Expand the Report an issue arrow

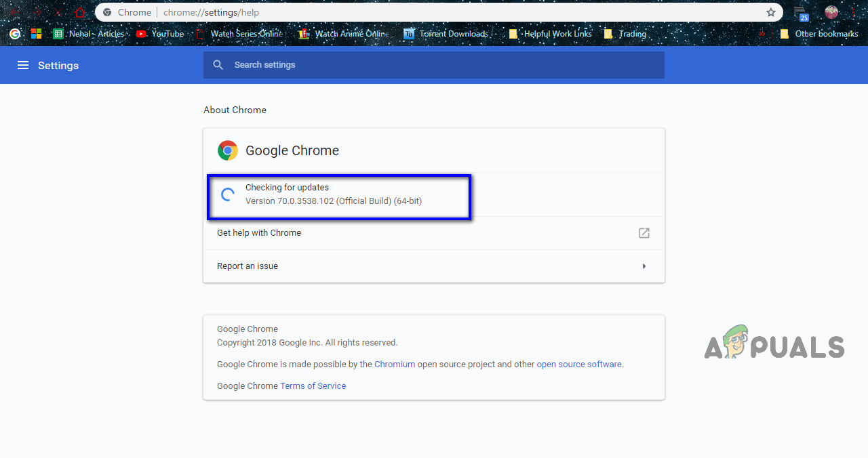pyautogui.click(x=644, y=266)
